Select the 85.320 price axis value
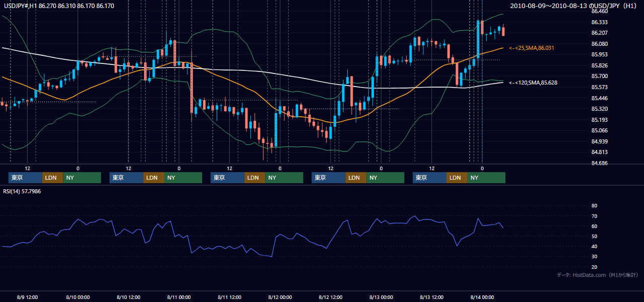Screen dimensions: 644x302 click(599, 109)
